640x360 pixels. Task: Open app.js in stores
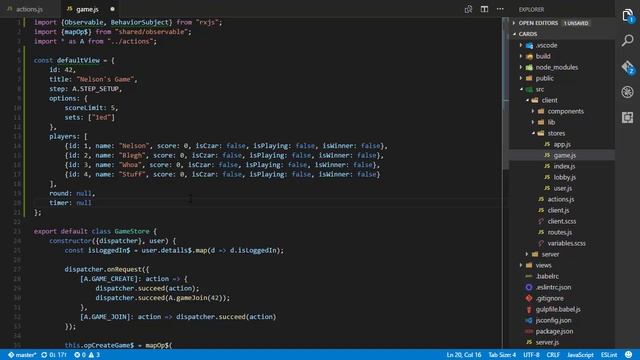(x=562, y=144)
